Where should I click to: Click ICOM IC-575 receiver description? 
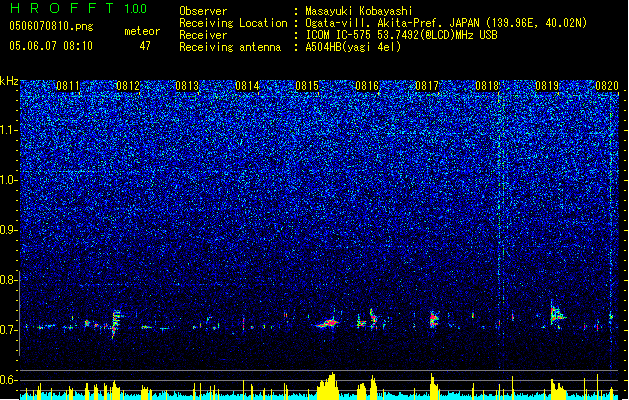[x=401, y=35]
